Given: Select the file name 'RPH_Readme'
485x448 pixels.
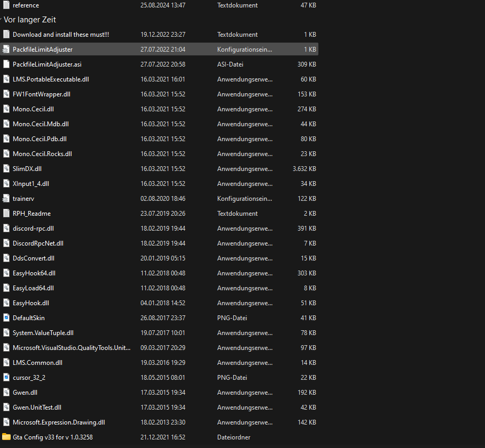Looking at the screenshot, I should point(31,213).
